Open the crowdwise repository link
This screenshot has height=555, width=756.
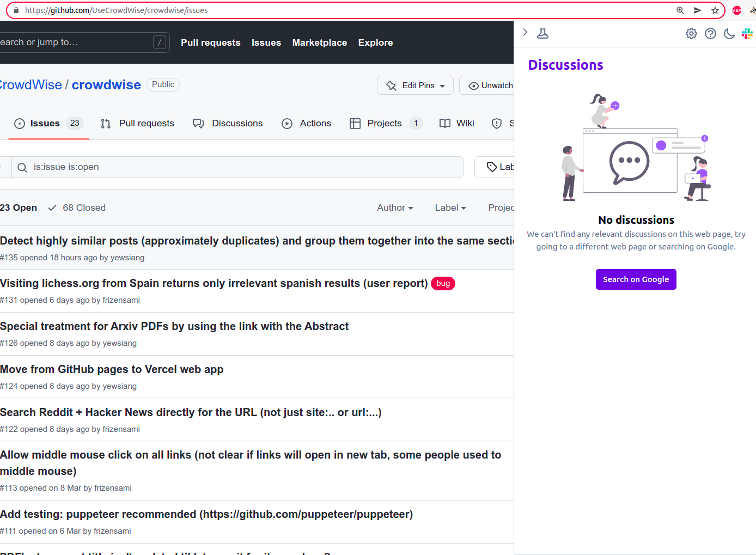pyautogui.click(x=106, y=85)
